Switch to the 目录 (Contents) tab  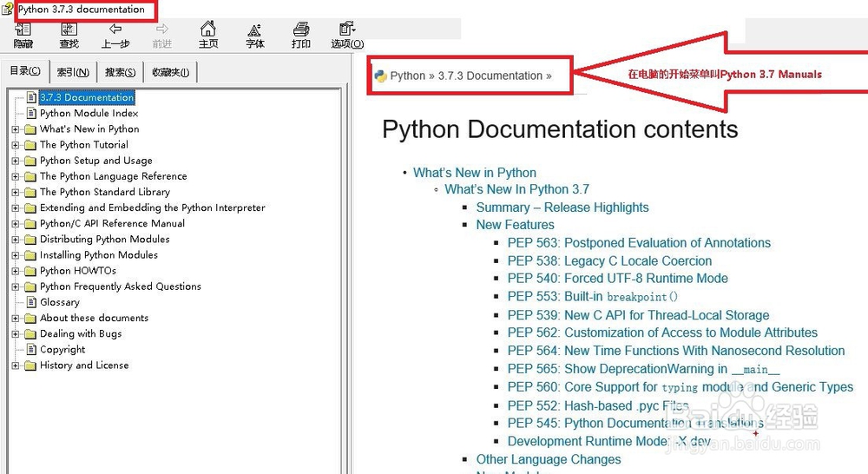pyautogui.click(x=25, y=71)
